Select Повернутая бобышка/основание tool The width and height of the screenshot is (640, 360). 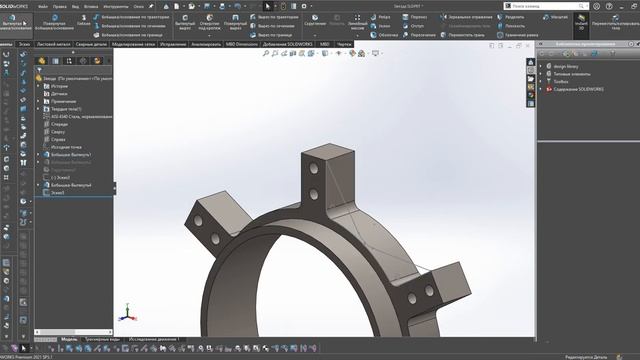pyautogui.click(x=54, y=23)
